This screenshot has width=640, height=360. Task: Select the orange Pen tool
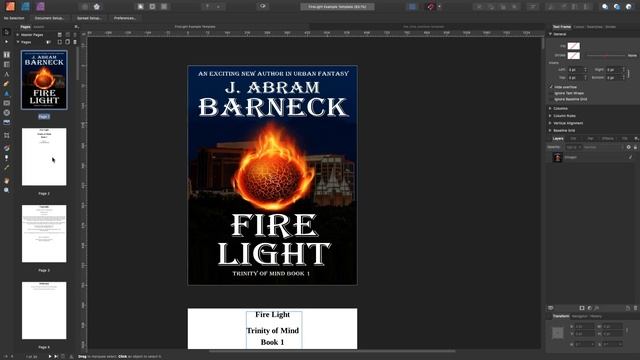coord(7,84)
